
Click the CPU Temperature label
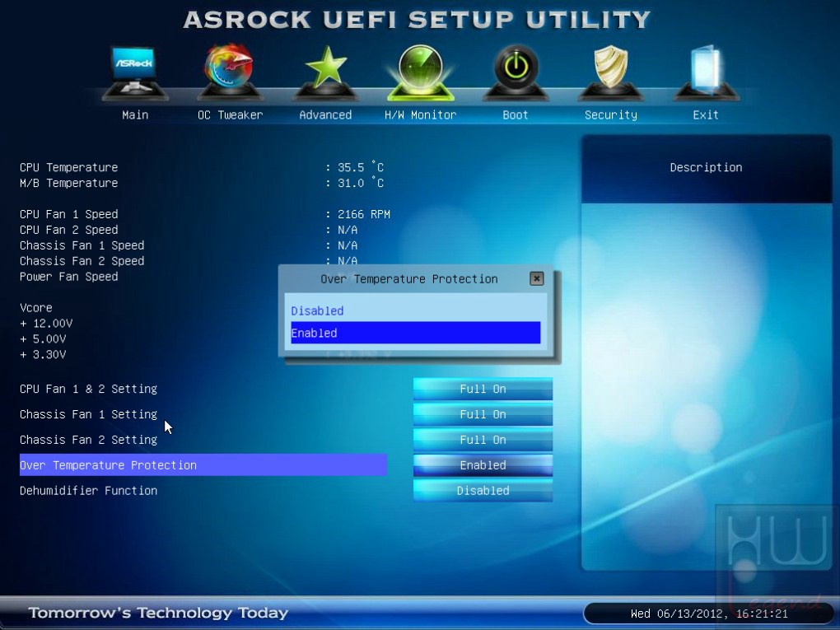click(68, 167)
